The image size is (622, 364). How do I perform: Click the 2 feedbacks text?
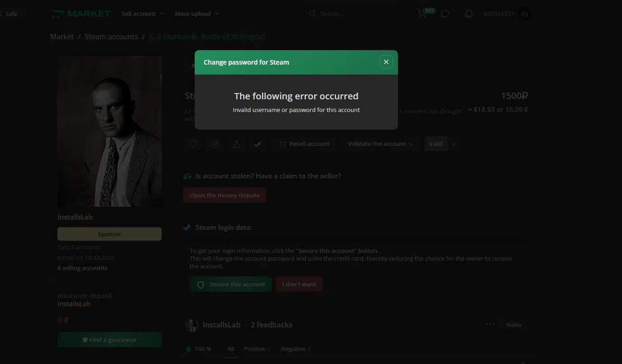(271, 325)
